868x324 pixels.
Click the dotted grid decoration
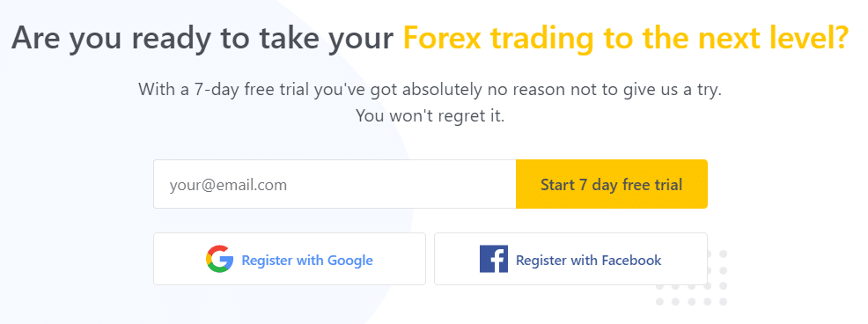[691, 278]
